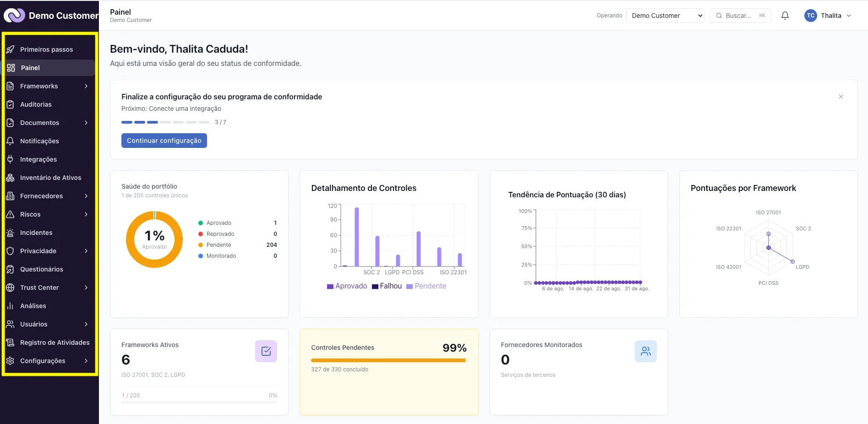Expand the Frameworks submenu chevron

coord(86,86)
